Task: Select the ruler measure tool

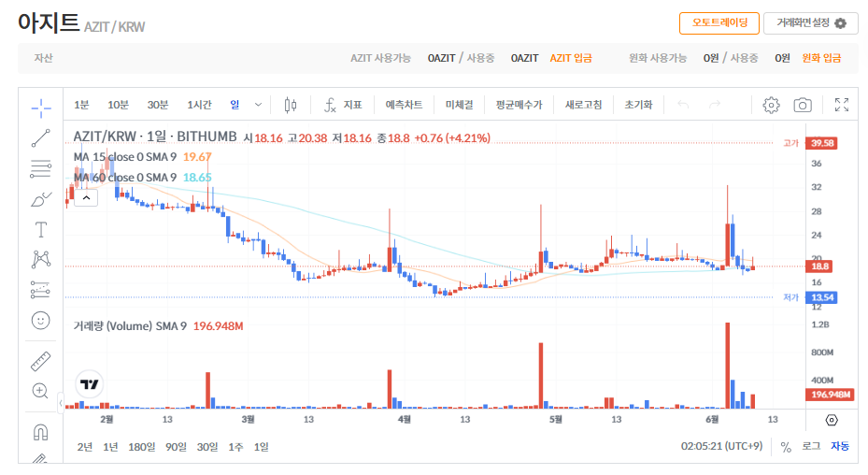Action: click(x=41, y=361)
